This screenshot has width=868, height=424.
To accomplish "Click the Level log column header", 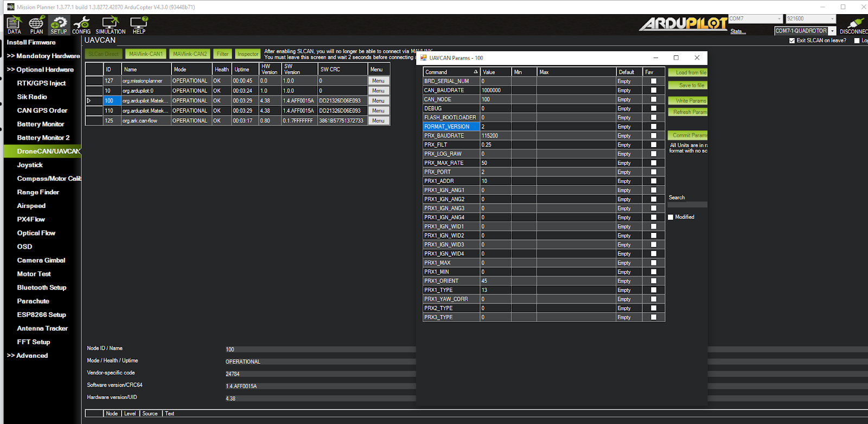I will 130,414.
